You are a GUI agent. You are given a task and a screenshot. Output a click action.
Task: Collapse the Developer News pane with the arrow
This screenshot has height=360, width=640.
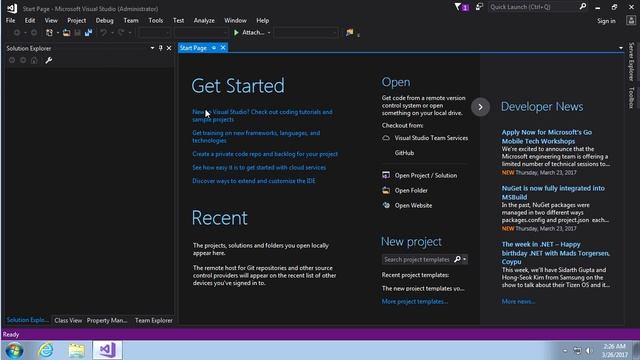point(480,107)
